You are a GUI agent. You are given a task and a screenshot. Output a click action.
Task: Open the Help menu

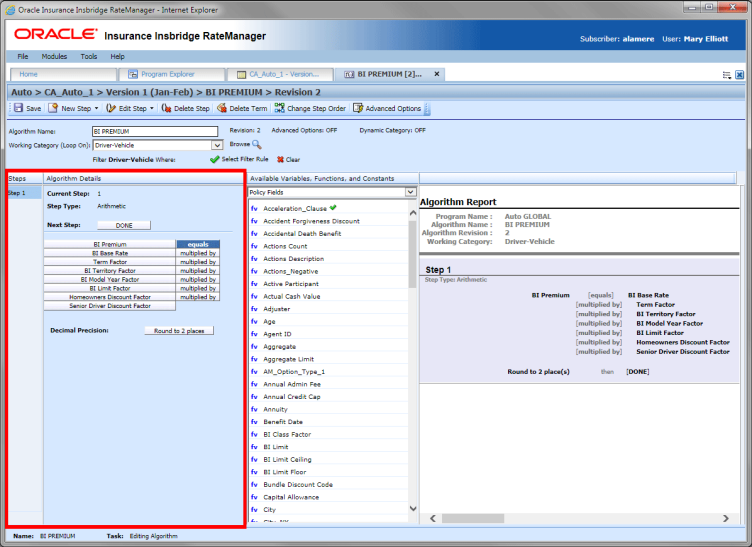point(118,57)
